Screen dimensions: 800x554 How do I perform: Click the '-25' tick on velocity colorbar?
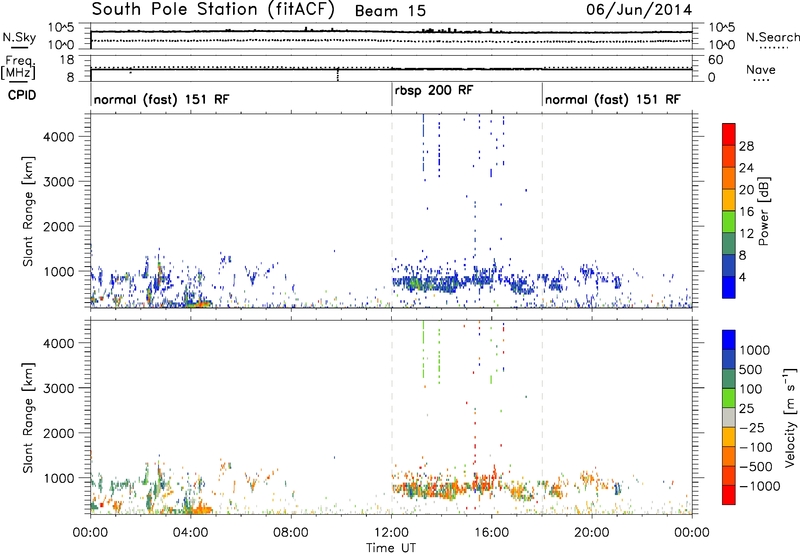click(x=753, y=427)
